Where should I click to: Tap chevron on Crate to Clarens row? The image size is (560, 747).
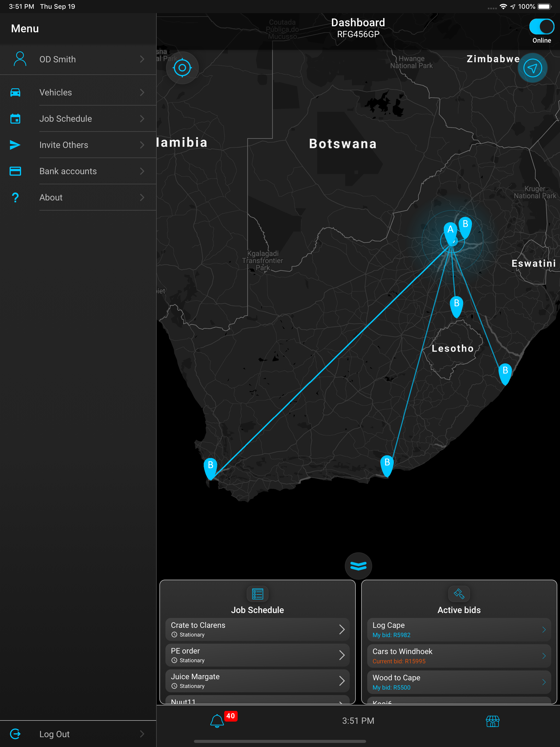click(x=342, y=629)
